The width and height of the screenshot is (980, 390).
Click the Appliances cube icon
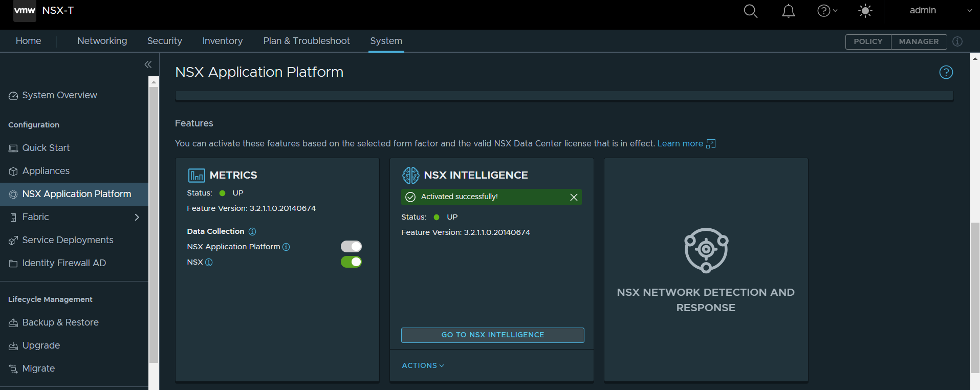[13, 171]
